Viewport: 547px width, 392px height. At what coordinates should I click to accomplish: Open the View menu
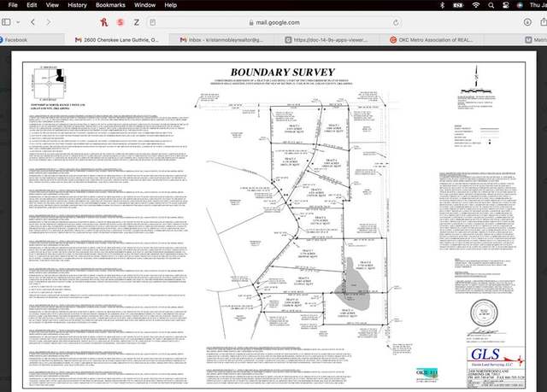pos(52,5)
